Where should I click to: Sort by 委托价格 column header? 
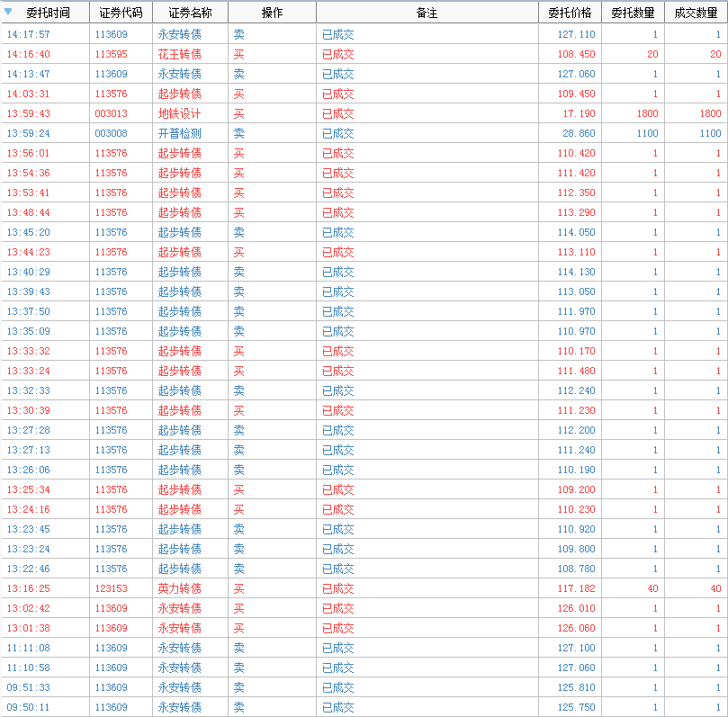(x=570, y=13)
